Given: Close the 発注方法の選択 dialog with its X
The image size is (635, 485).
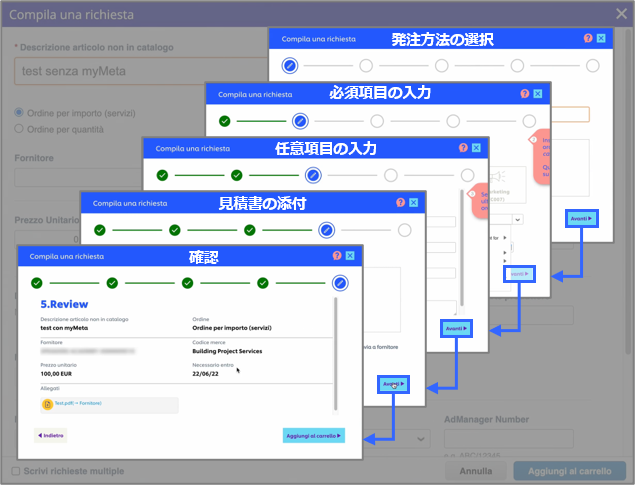Looking at the screenshot, I should (x=601, y=38).
